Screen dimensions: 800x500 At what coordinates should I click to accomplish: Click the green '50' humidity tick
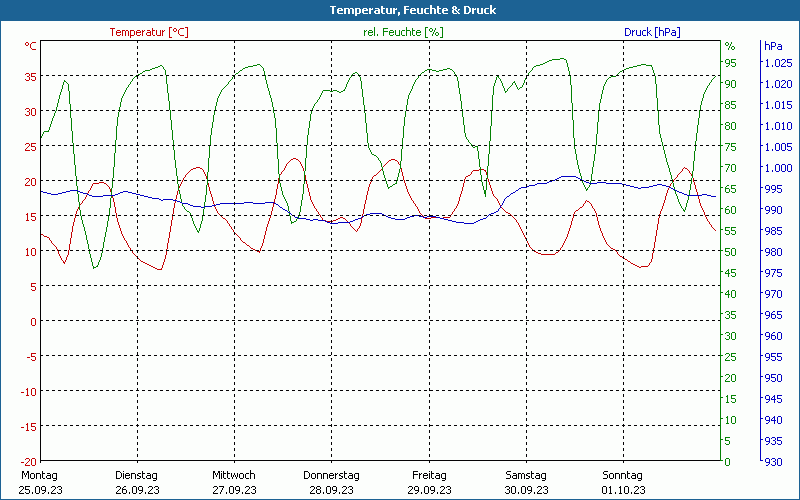(731, 252)
